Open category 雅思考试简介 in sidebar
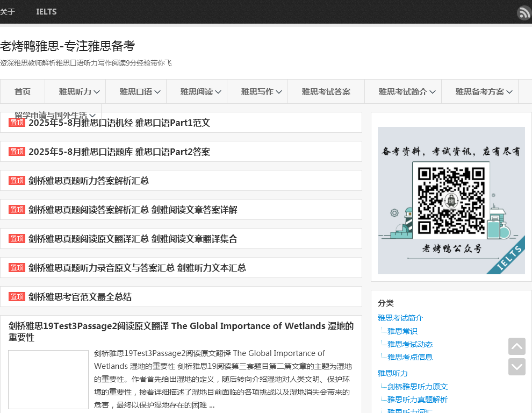This screenshot has width=532, height=413. pyautogui.click(x=400, y=318)
